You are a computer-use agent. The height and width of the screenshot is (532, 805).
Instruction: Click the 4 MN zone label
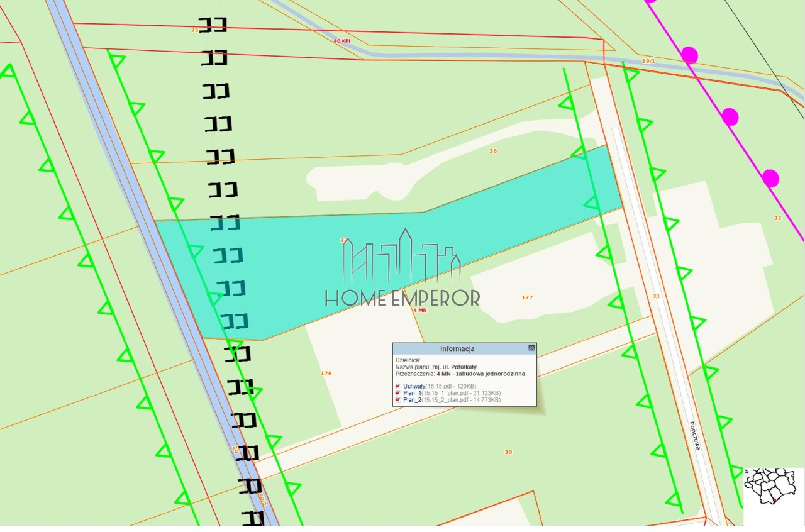pyautogui.click(x=419, y=310)
